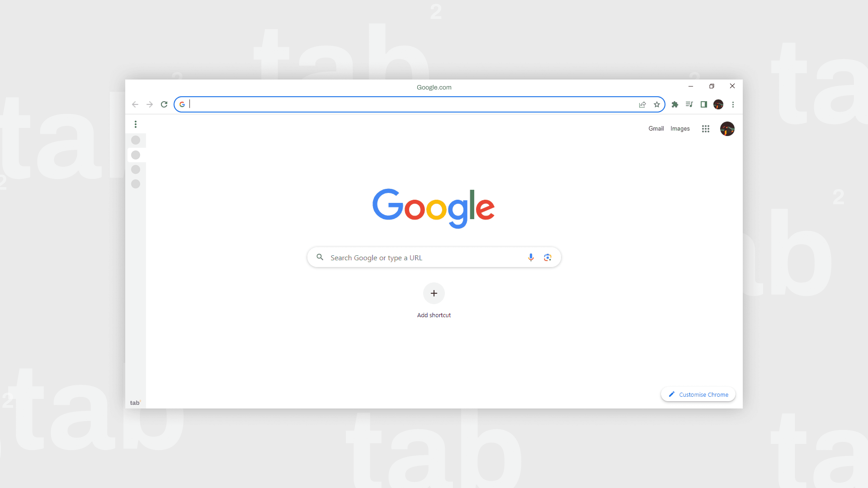
Task: Click the Chrome extensions puzzle piece icon
Action: point(674,104)
